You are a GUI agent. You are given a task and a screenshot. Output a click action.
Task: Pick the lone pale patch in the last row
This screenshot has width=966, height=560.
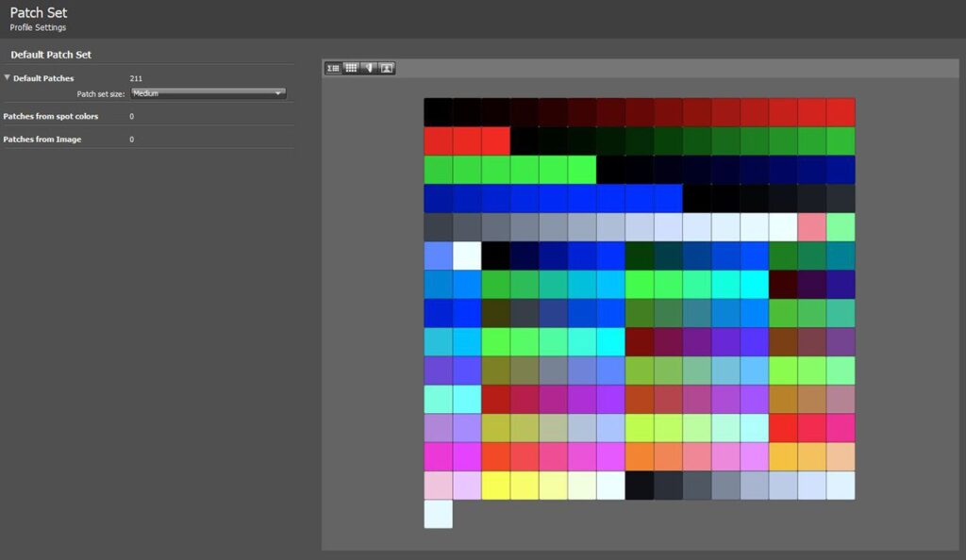pyautogui.click(x=438, y=514)
